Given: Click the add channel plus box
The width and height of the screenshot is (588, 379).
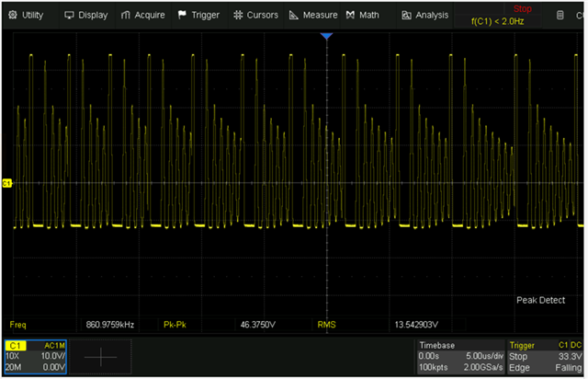Looking at the screenshot, I should (100, 357).
